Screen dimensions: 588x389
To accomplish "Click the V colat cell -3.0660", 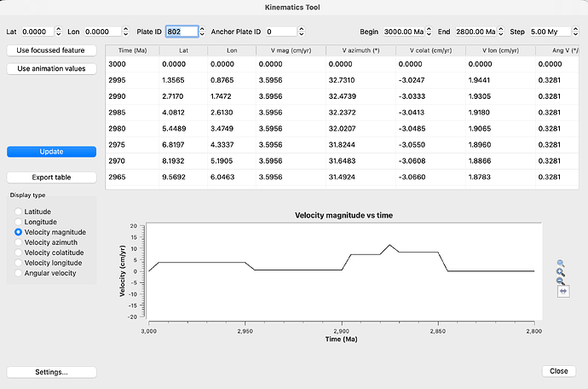I will 430,177.
